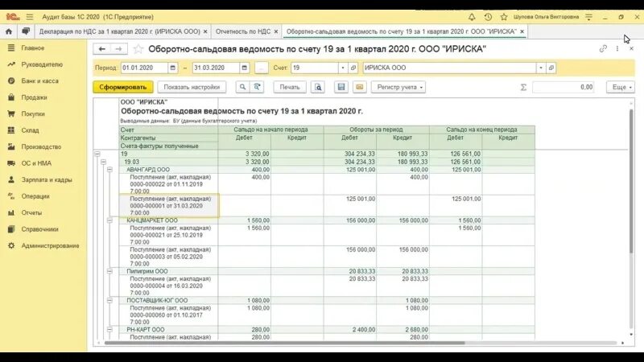
Task: Open the 1C main menu hamburger icon
Action: click(30, 17)
